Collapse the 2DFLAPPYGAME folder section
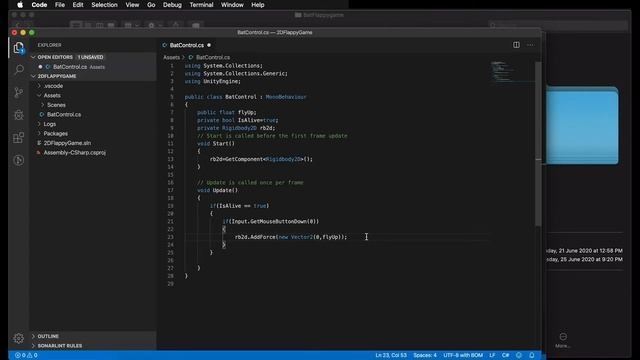 (33, 76)
